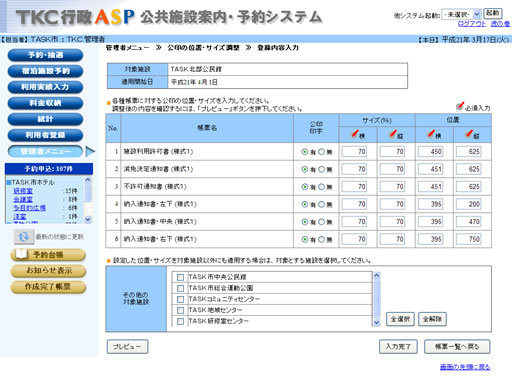Check the TASK市中央公民館 checkbox
The width and height of the screenshot is (512, 384).
[180, 277]
